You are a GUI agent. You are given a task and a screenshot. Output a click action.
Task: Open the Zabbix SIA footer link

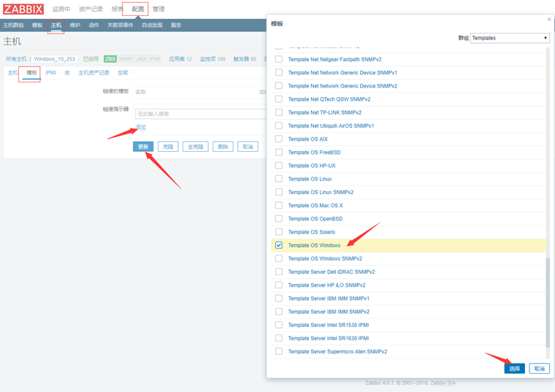click(443, 383)
